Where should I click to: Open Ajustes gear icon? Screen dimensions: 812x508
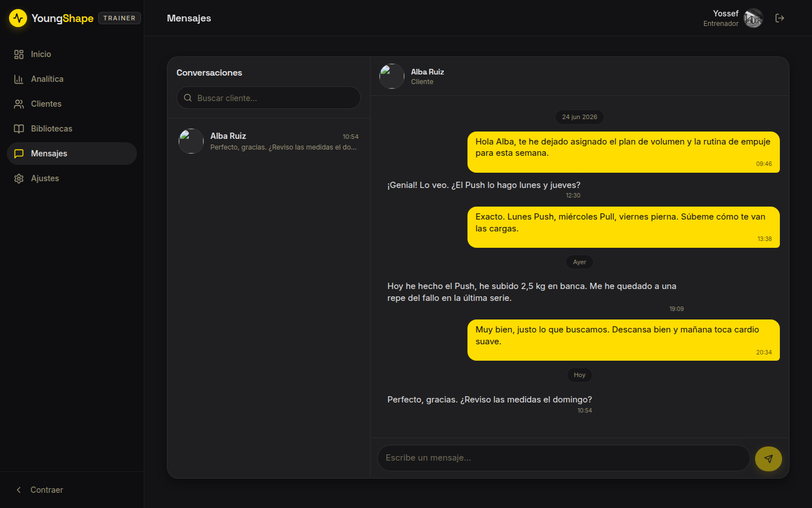click(19, 178)
